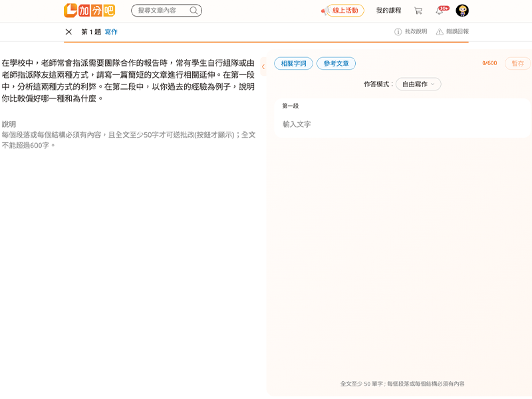Click the search magnifier icon

click(x=194, y=11)
